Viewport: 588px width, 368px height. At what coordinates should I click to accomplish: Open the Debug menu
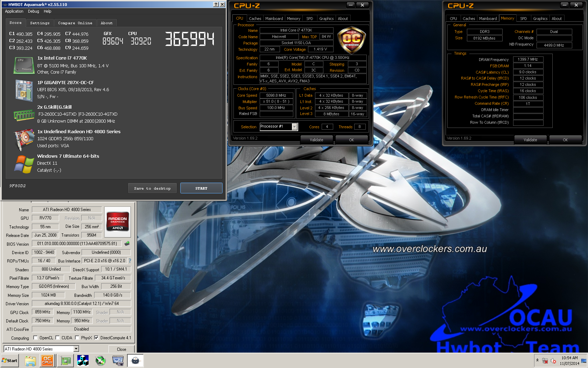(x=34, y=11)
